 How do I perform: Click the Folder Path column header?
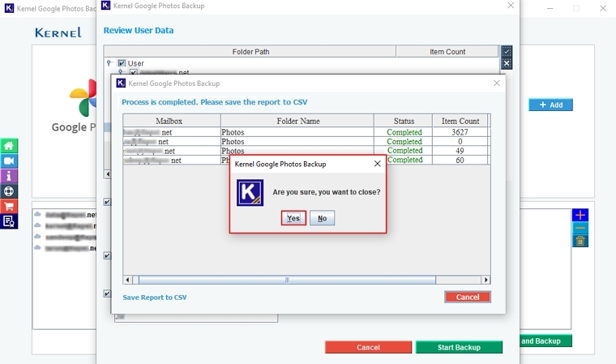tap(250, 52)
